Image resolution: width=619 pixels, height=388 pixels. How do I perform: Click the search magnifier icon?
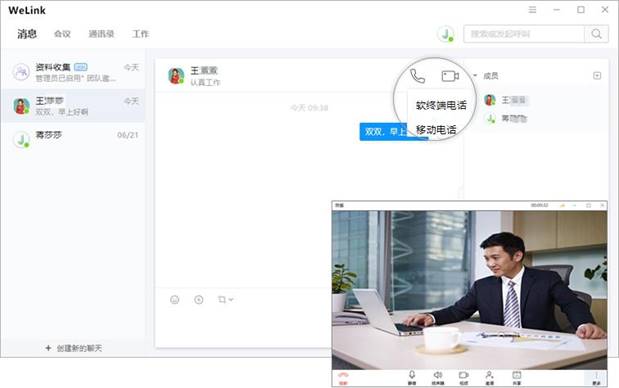pos(596,34)
